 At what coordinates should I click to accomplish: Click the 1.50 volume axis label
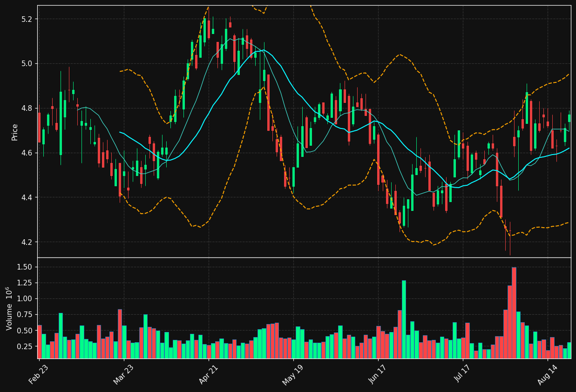click(x=24, y=267)
